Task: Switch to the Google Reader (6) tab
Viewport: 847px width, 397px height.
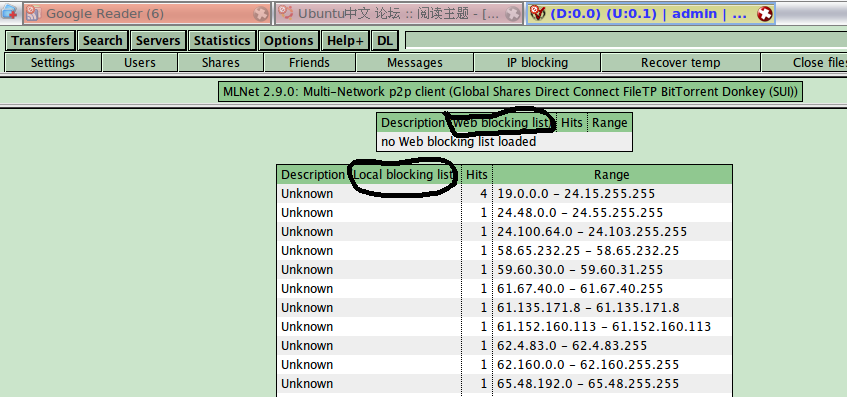Action: [146, 14]
